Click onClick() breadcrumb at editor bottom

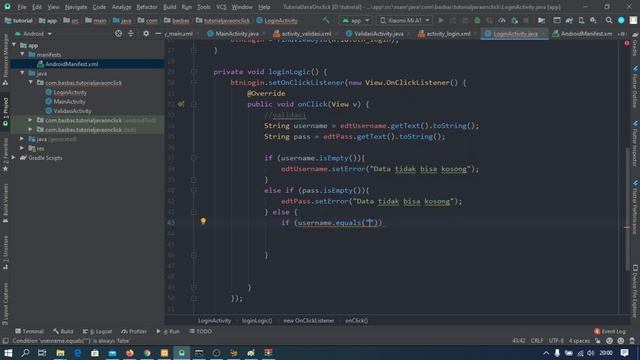[356, 321]
